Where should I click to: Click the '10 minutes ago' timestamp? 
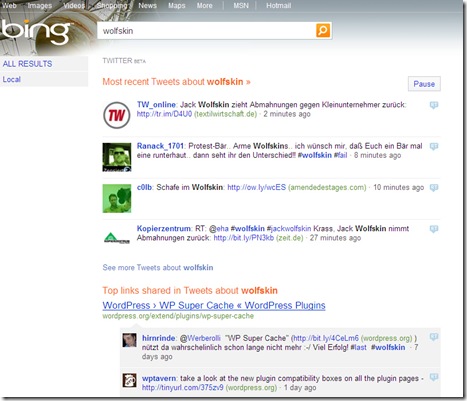coord(398,187)
